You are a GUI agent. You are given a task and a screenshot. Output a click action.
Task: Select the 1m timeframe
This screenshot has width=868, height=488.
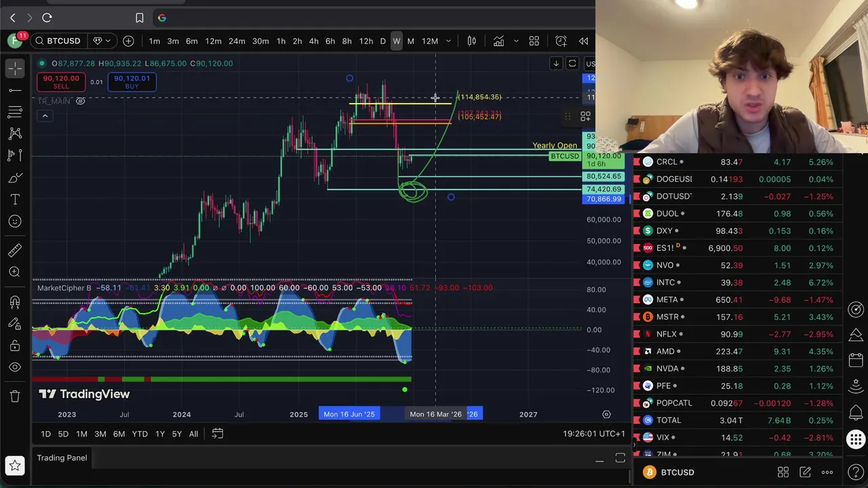click(x=155, y=41)
